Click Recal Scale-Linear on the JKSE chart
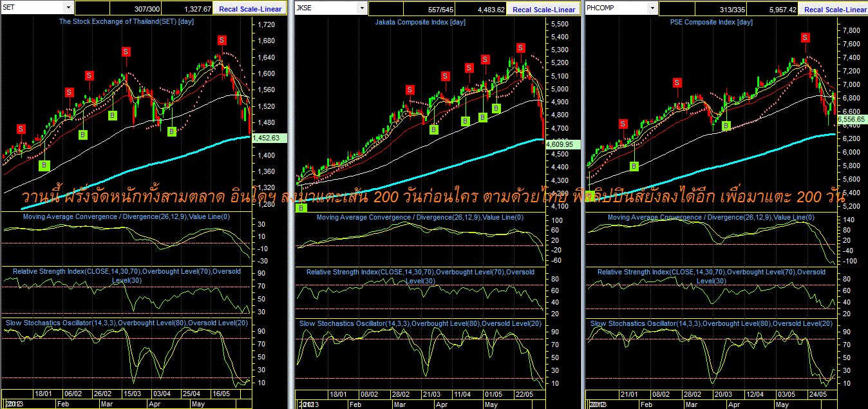Screen dimensions: 868x409 click(543, 10)
